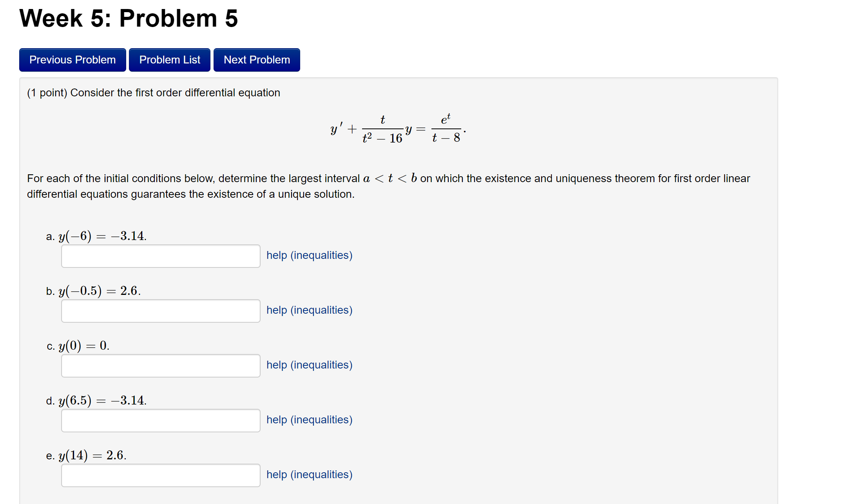
Task: Click the y(0) = 0 condition text
Action: 84,346
